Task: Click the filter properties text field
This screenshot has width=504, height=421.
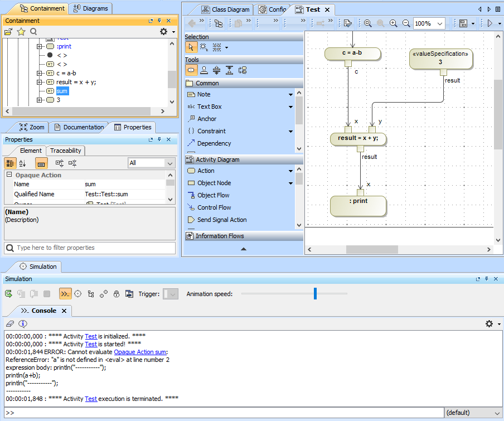Action: click(89, 248)
